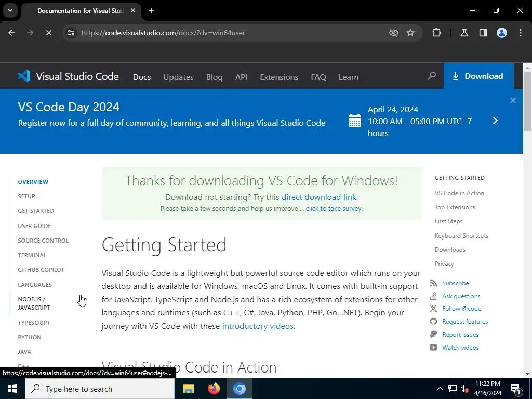Expand PYTHON in the left sidebar
Image resolution: width=532 pixels, height=399 pixels.
pyautogui.click(x=30, y=337)
